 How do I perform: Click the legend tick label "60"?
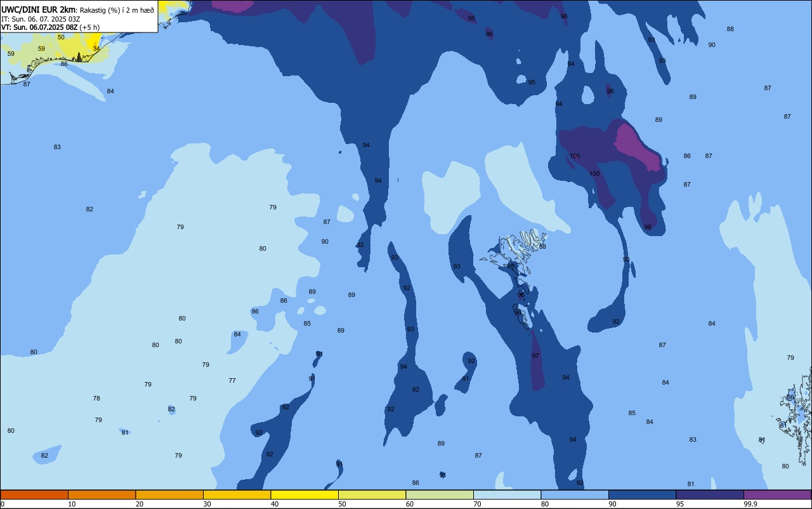409,504
